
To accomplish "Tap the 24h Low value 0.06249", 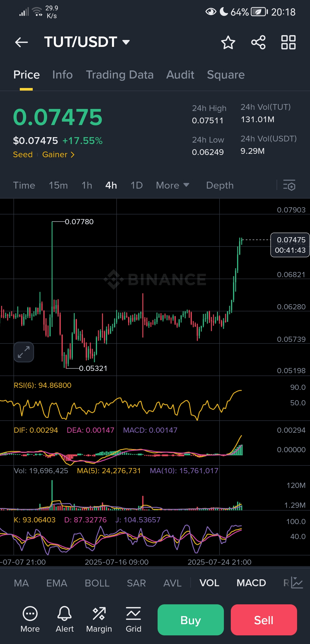I will pos(208,152).
